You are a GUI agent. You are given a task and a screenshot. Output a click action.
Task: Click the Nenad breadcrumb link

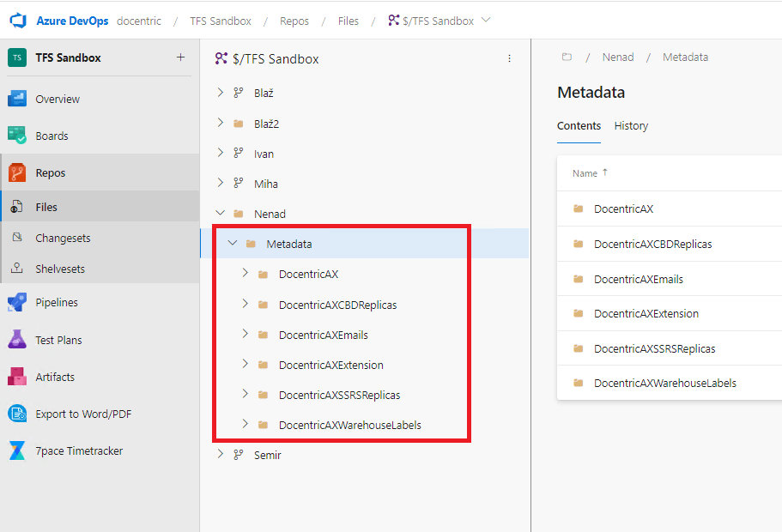618,57
